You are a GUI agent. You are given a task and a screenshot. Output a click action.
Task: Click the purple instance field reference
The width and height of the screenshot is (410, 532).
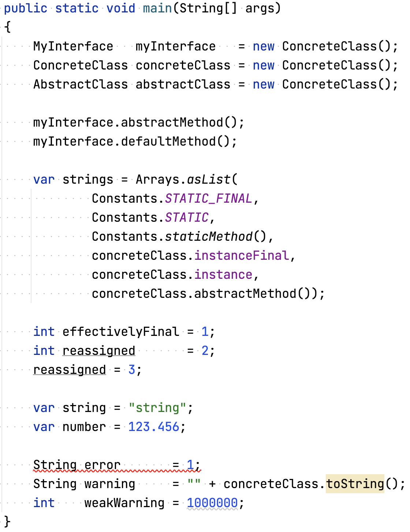[223, 275]
